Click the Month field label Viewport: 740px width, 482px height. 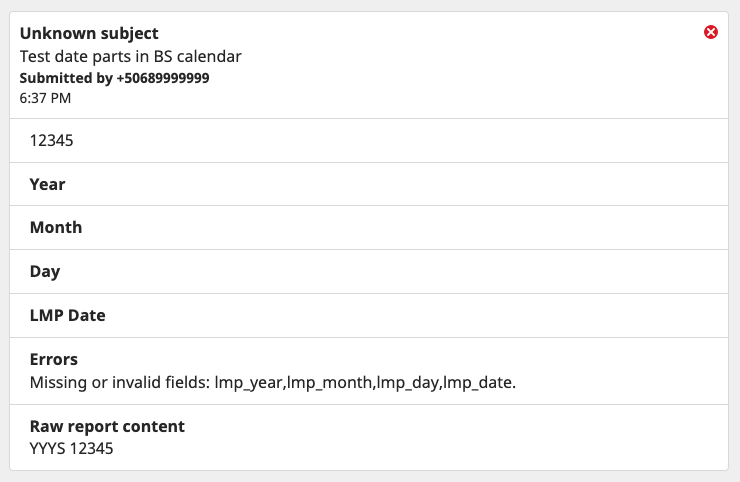(56, 228)
